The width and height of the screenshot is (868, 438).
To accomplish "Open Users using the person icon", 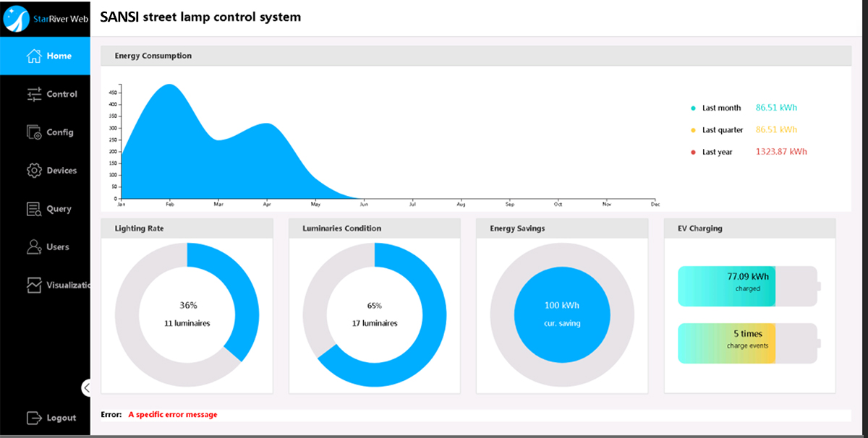I will [x=34, y=247].
